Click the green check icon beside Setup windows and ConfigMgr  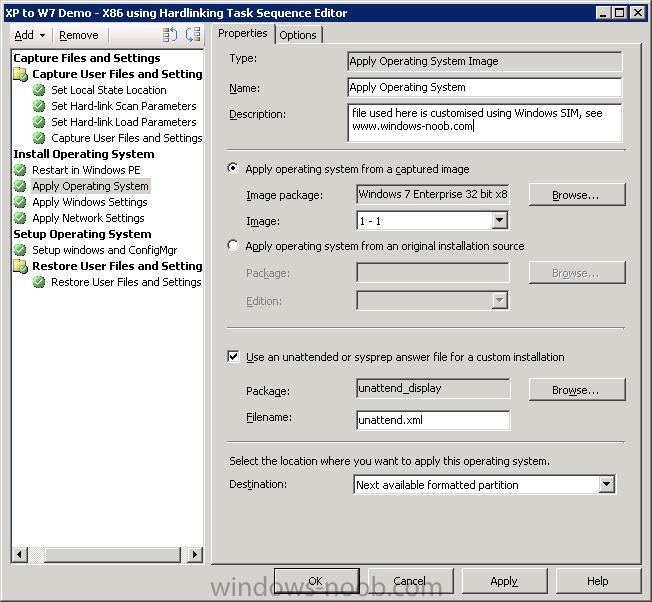tap(20, 250)
